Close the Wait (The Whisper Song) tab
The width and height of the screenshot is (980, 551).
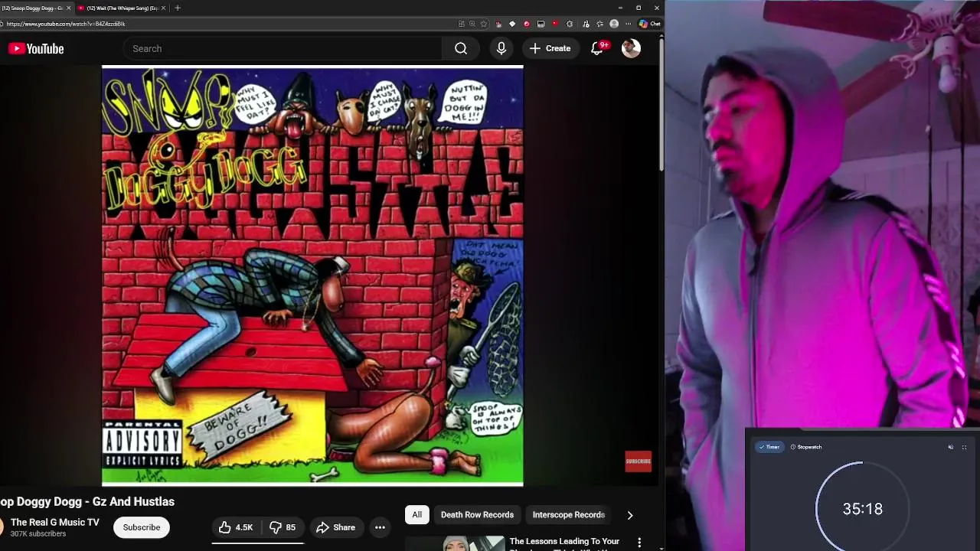click(x=163, y=8)
